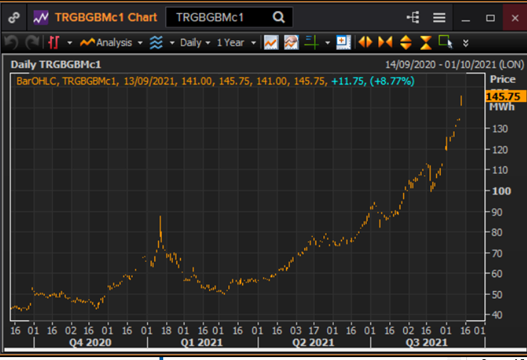Click the Undo arrow in toolbar
Image resolution: width=527 pixels, height=360 pixels.
(x=12, y=43)
